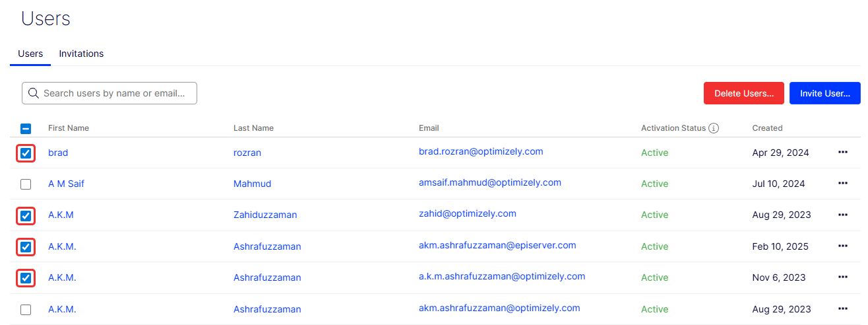Open row actions for akm.ashrafuzzaman@episerver.com
This screenshot has height=325, width=868.
pyautogui.click(x=842, y=246)
